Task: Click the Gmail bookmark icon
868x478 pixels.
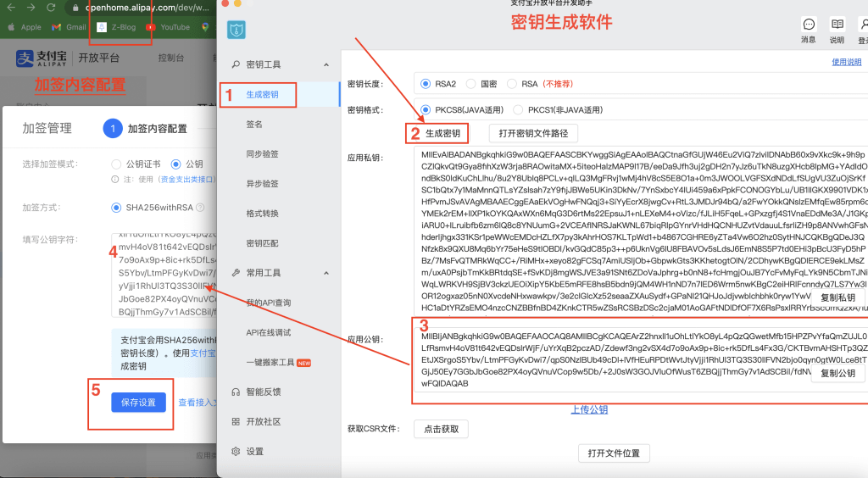Action: [56, 27]
